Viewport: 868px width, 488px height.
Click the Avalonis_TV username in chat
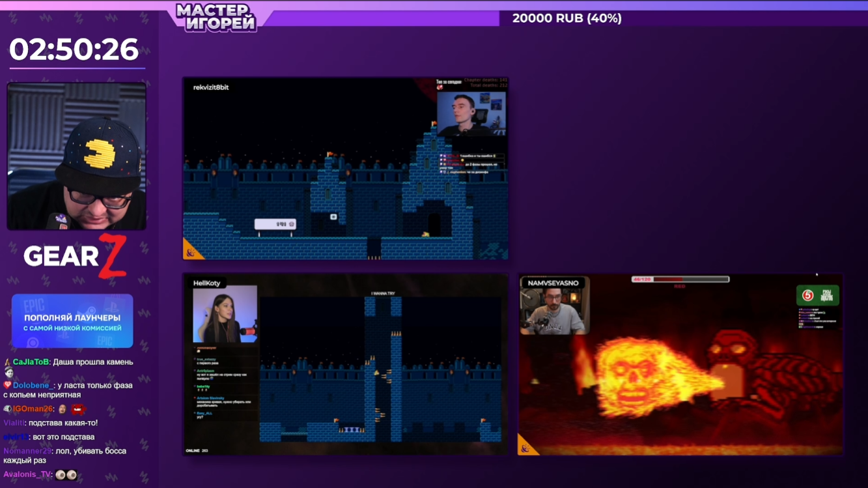click(27, 474)
